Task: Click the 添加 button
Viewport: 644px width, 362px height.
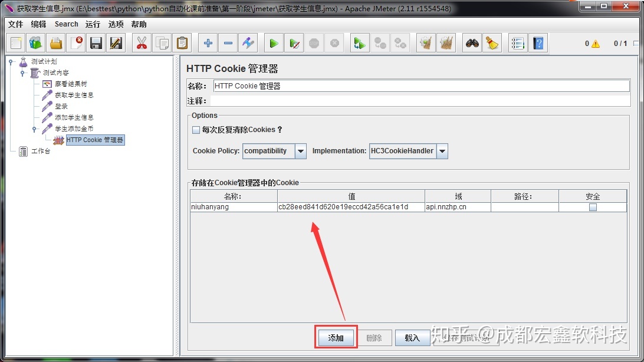Action: tap(336, 337)
